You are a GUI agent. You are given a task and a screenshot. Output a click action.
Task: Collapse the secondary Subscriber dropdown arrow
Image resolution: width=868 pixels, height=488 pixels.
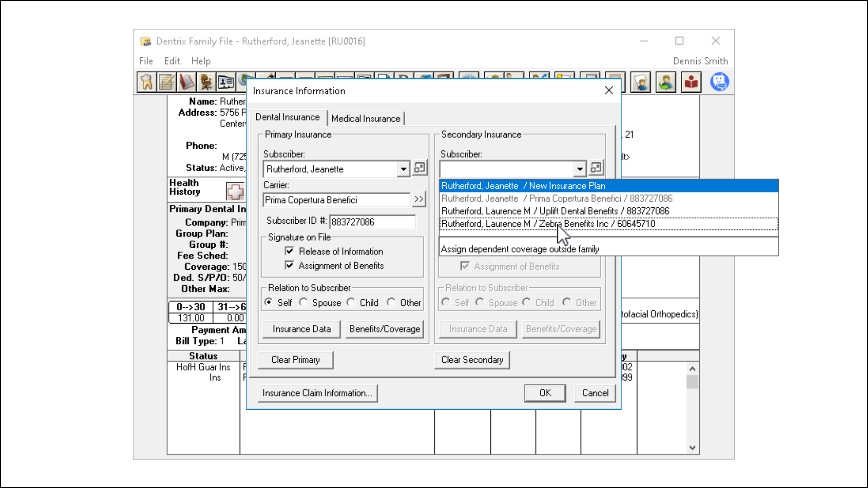click(x=580, y=169)
